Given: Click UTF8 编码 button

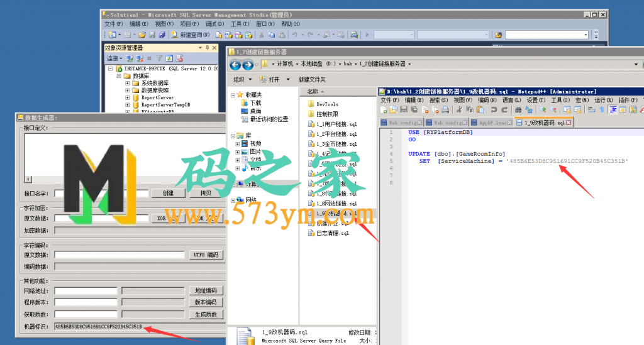Looking at the screenshot, I should 206,255.
